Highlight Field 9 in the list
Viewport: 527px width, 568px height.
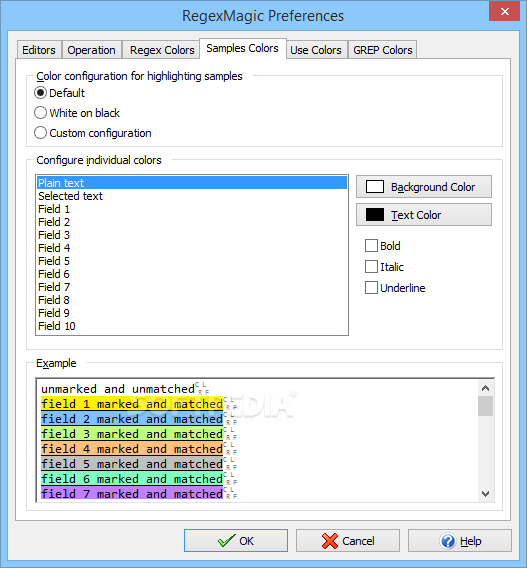[192, 313]
